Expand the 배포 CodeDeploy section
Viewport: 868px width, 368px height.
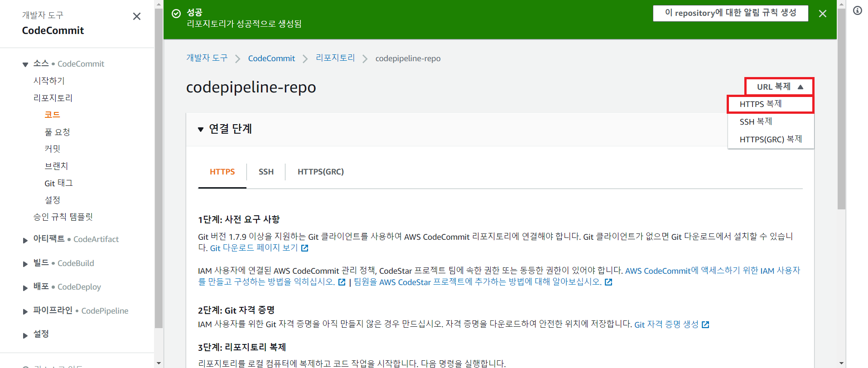point(25,288)
